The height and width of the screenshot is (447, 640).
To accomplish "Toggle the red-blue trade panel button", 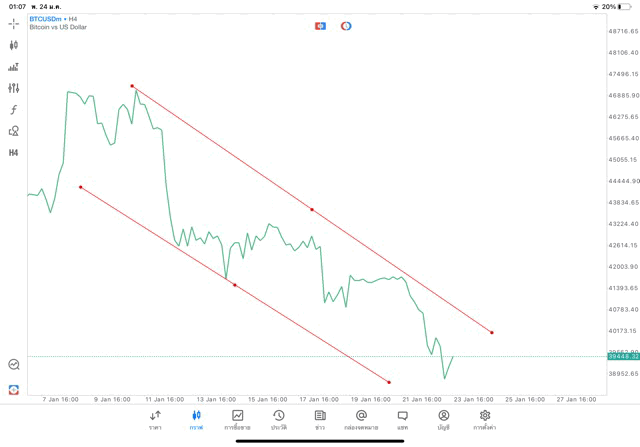I will 320,25.
